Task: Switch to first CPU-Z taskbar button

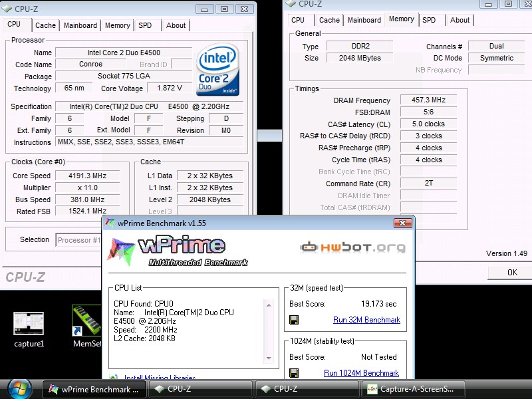Action: 200,389
